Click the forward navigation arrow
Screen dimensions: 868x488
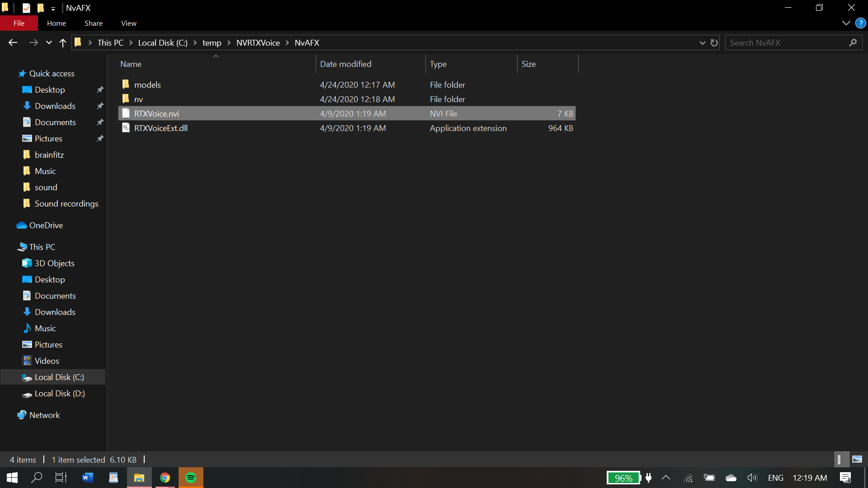point(33,42)
